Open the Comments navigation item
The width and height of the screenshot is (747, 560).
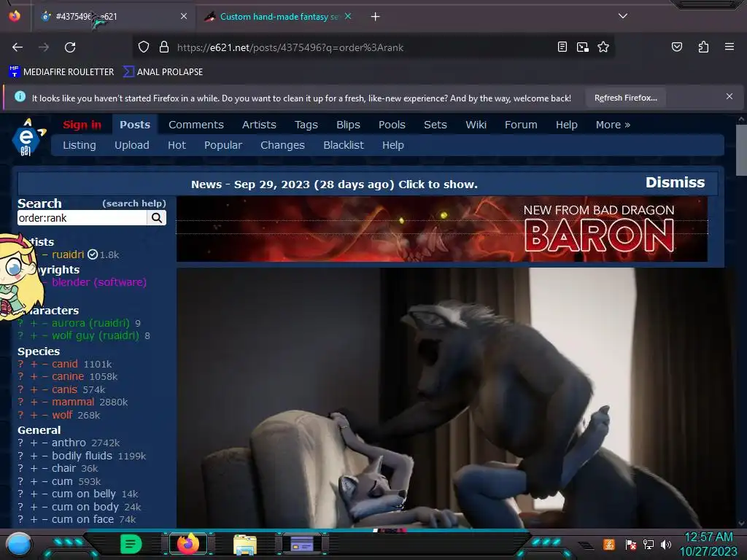coord(196,125)
